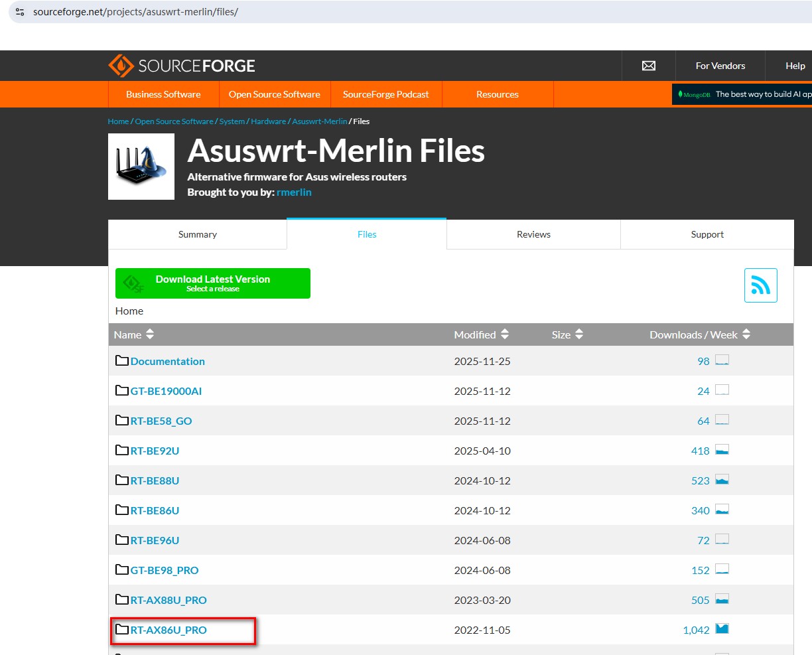Open the rmerlin author profile link
This screenshot has height=655, width=812.
click(x=294, y=192)
